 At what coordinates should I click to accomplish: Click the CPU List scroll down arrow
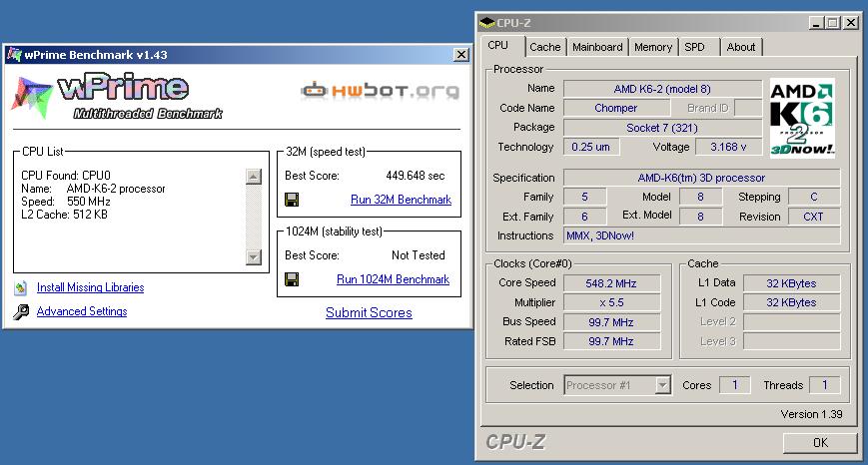pyautogui.click(x=254, y=257)
